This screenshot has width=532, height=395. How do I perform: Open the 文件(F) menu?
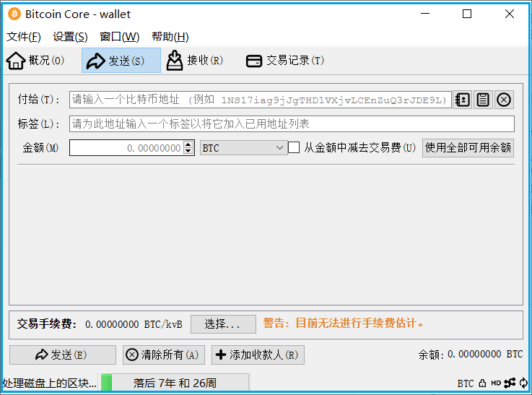[23, 37]
